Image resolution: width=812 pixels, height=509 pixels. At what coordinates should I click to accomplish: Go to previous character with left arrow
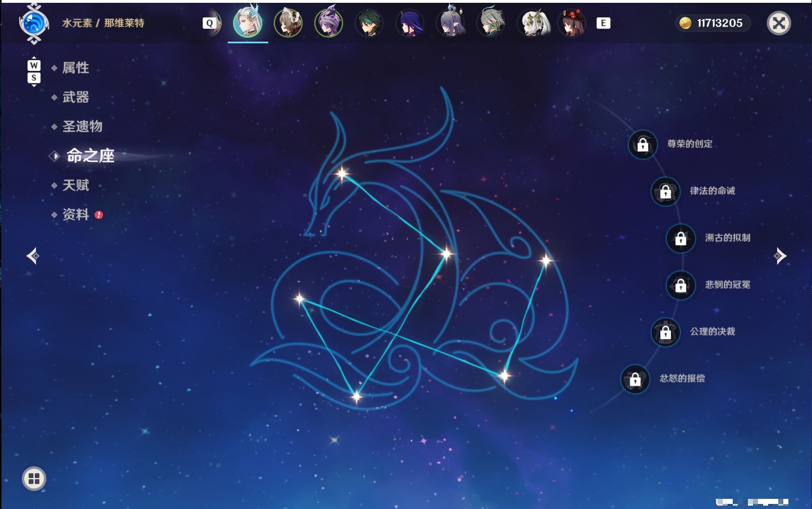coord(33,256)
